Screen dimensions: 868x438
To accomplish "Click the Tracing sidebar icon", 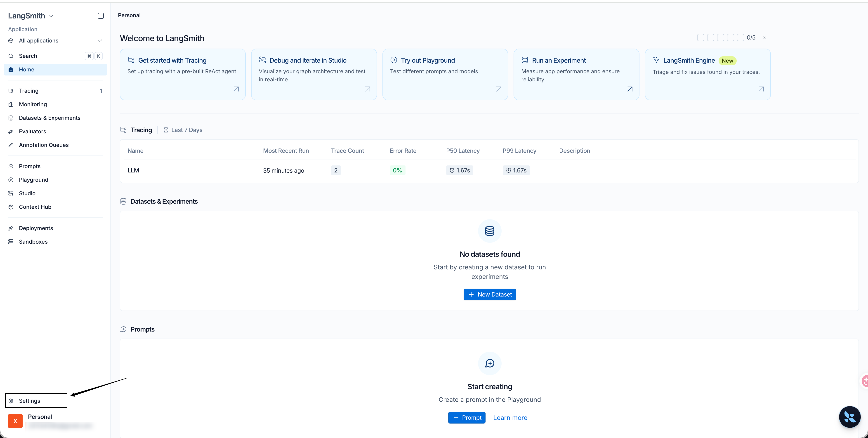I will (x=11, y=91).
